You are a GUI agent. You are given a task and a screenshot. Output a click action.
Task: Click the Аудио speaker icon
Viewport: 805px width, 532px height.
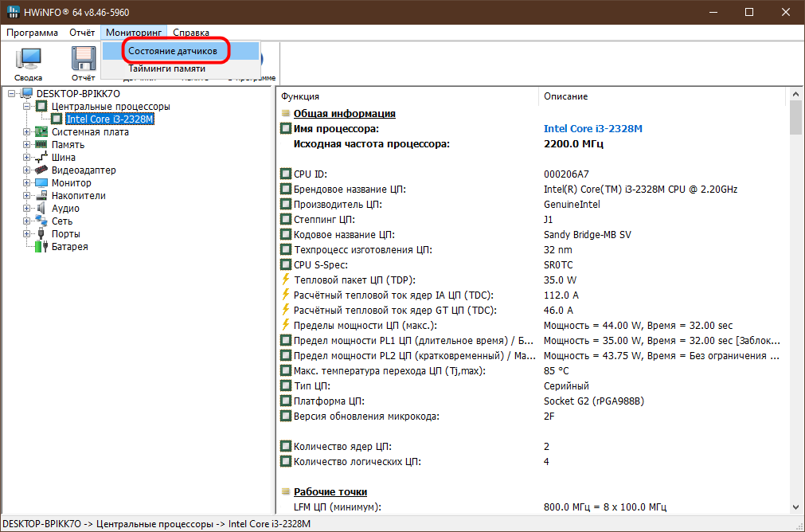point(41,209)
